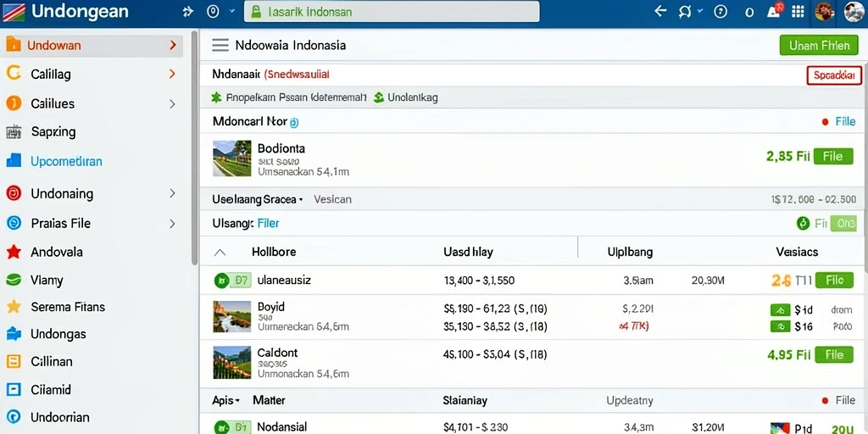Viewport: 868px width, 434px height.
Task: Click the blue square icon beside Ciiamid
Action: pos(14,389)
